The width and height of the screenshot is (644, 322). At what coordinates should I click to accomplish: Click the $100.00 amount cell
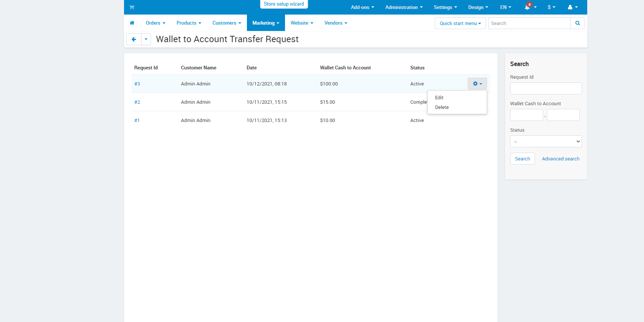pos(329,84)
